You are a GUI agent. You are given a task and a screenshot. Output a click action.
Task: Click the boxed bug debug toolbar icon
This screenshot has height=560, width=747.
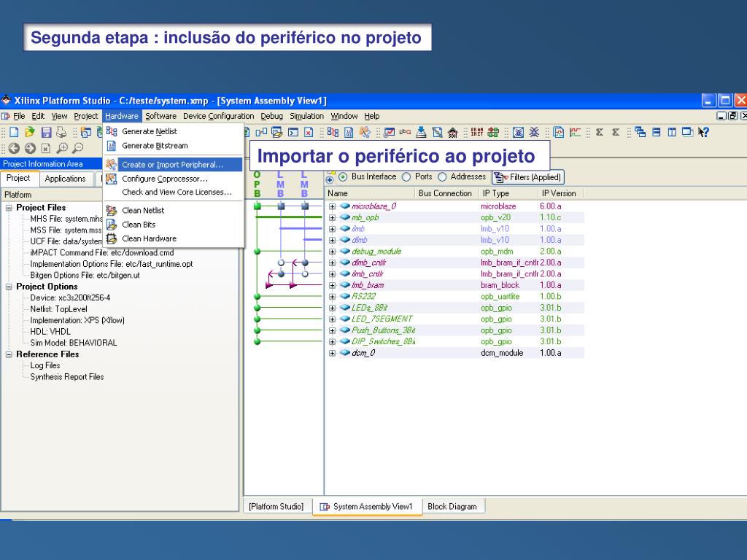[519, 133]
